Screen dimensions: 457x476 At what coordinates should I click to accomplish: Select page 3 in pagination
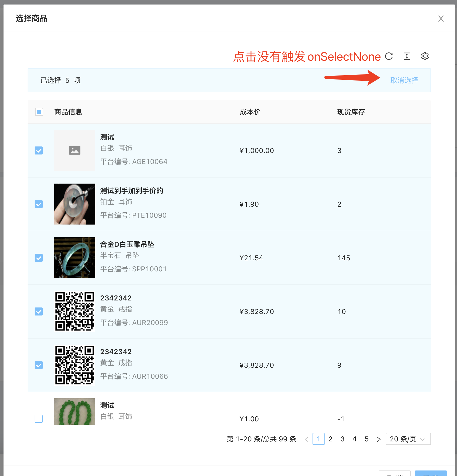tap(342, 439)
